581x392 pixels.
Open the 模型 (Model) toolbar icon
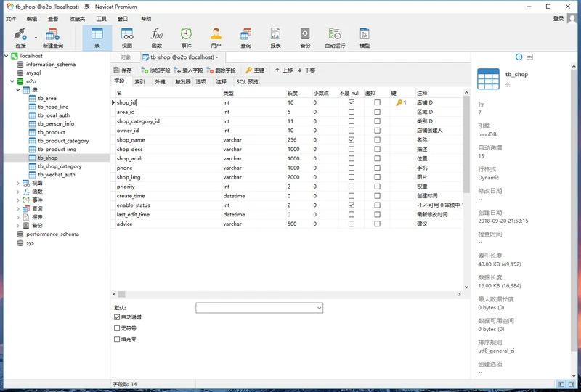click(365, 37)
